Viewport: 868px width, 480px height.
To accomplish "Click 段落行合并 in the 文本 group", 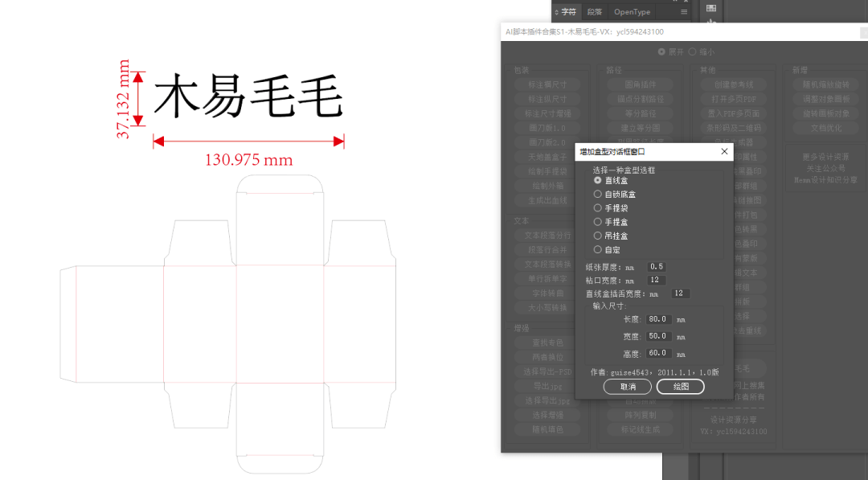I will pyautogui.click(x=547, y=250).
